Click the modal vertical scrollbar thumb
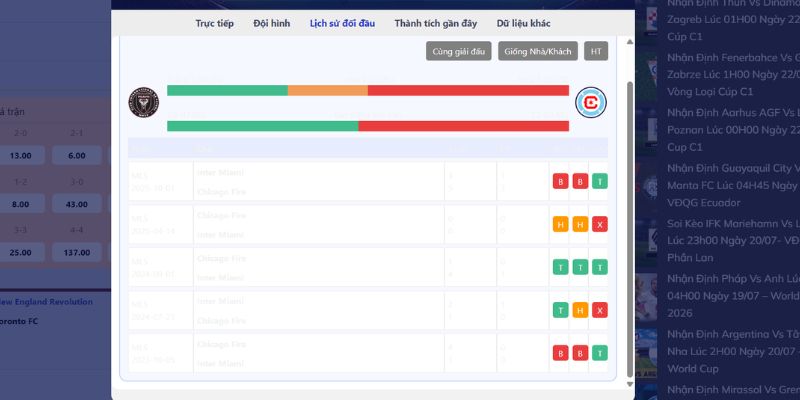Screen dimensions: 800x400 (x=630, y=230)
